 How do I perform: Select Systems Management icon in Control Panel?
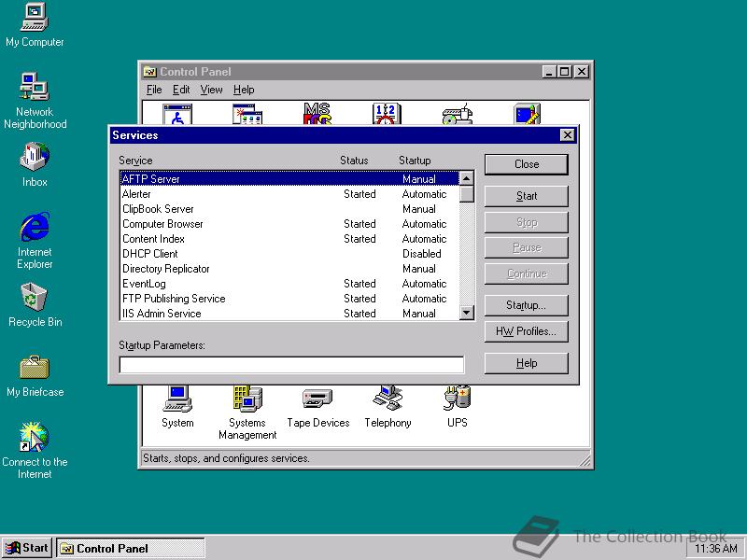click(247, 413)
